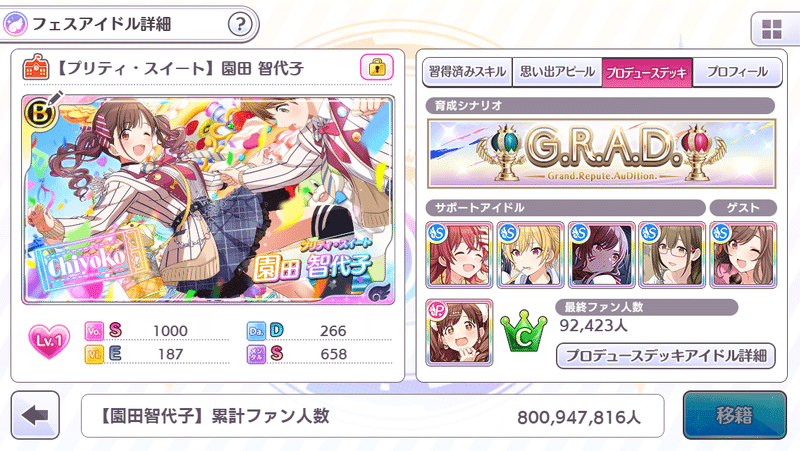Image resolution: width=800 pixels, height=451 pixels.
Task: Select the blonde support idol card
Action: click(530, 255)
